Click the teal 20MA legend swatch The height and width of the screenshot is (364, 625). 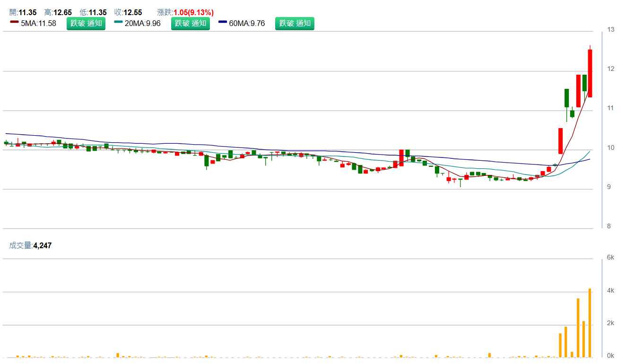(118, 22)
